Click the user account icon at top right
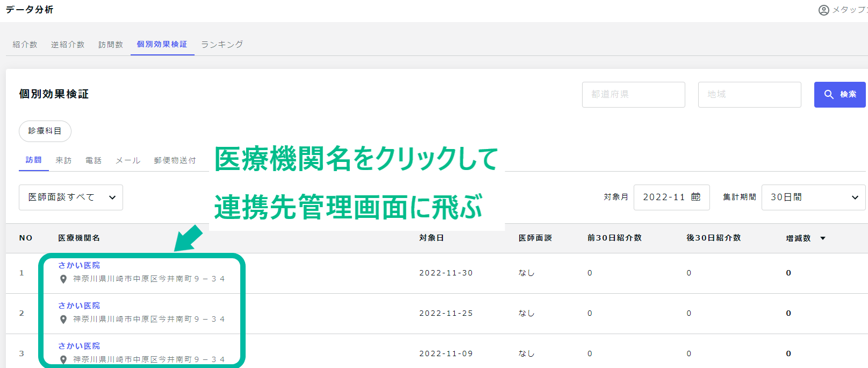868x368 pixels. [x=823, y=10]
